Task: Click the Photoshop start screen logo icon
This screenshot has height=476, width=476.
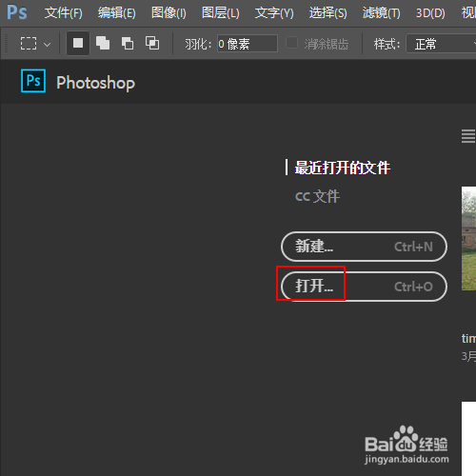Action: [x=33, y=81]
